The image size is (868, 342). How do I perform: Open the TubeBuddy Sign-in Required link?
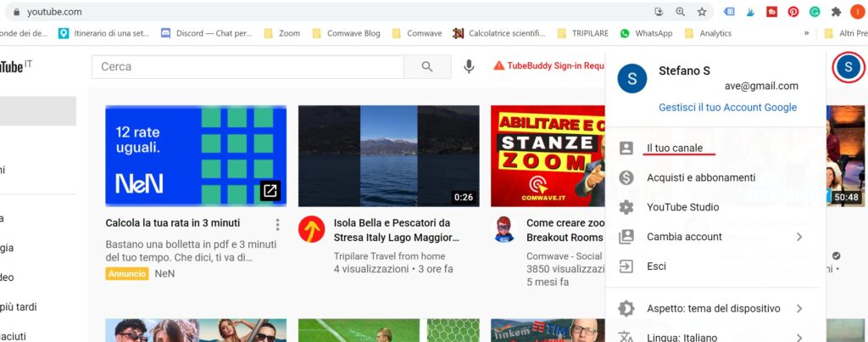549,66
